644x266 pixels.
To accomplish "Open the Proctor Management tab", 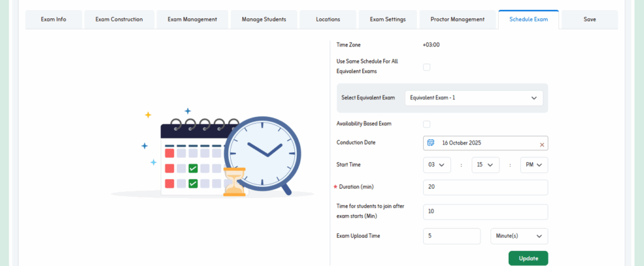I will tap(457, 19).
